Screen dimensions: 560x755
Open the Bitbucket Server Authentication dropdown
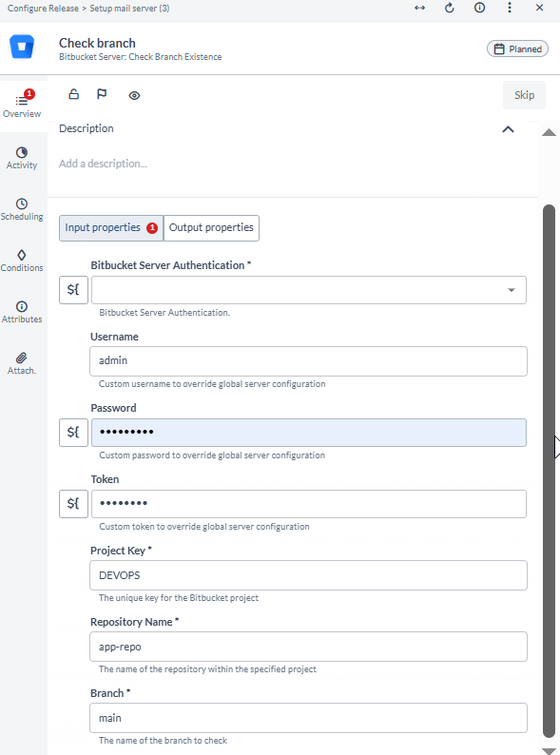pos(309,290)
